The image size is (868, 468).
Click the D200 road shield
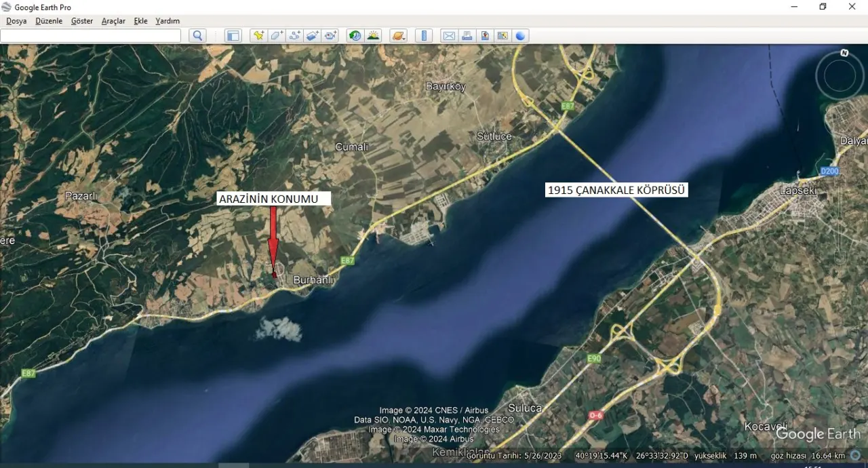click(829, 172)
